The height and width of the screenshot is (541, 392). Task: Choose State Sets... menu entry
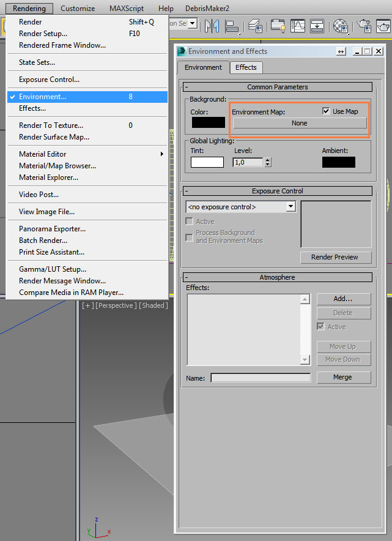pos(87,62)
